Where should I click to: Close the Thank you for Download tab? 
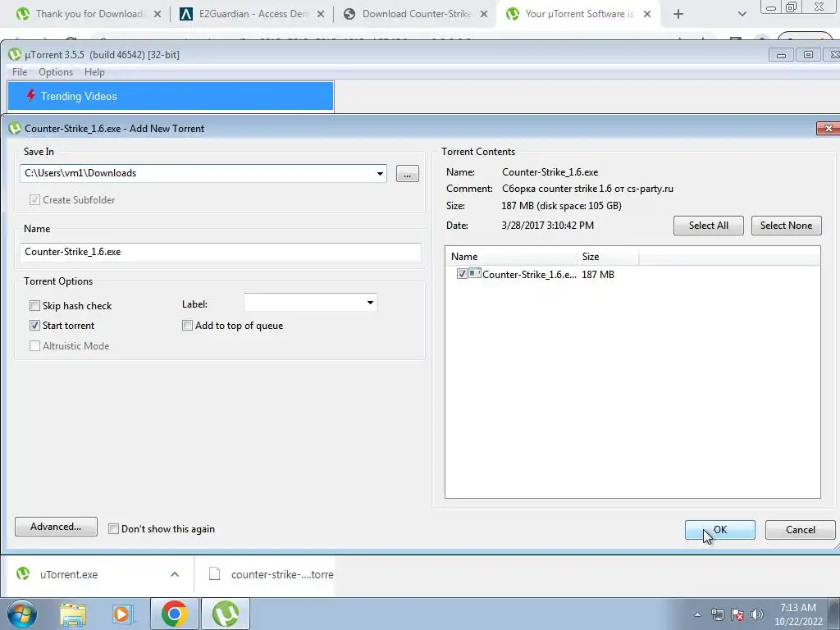(x=157, y=15)
